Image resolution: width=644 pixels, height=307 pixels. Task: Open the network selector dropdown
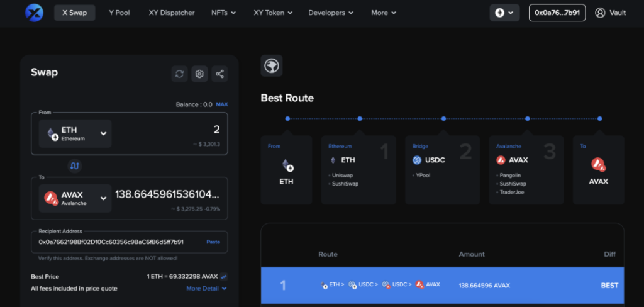tap(504, 13)
